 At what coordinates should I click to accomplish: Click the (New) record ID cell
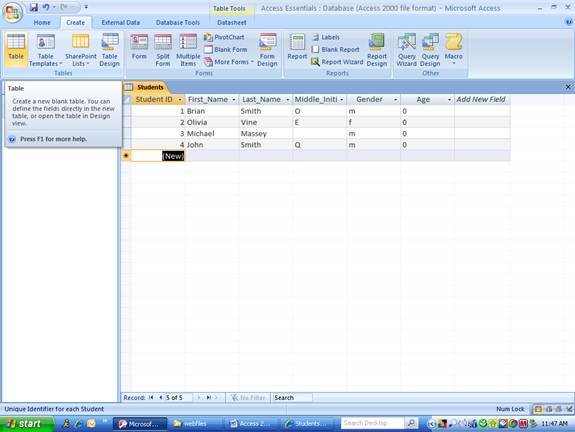coord(158,156)
